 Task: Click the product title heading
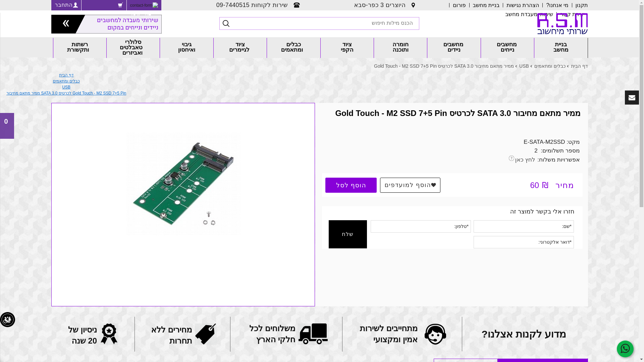click(x=458, y=113)
